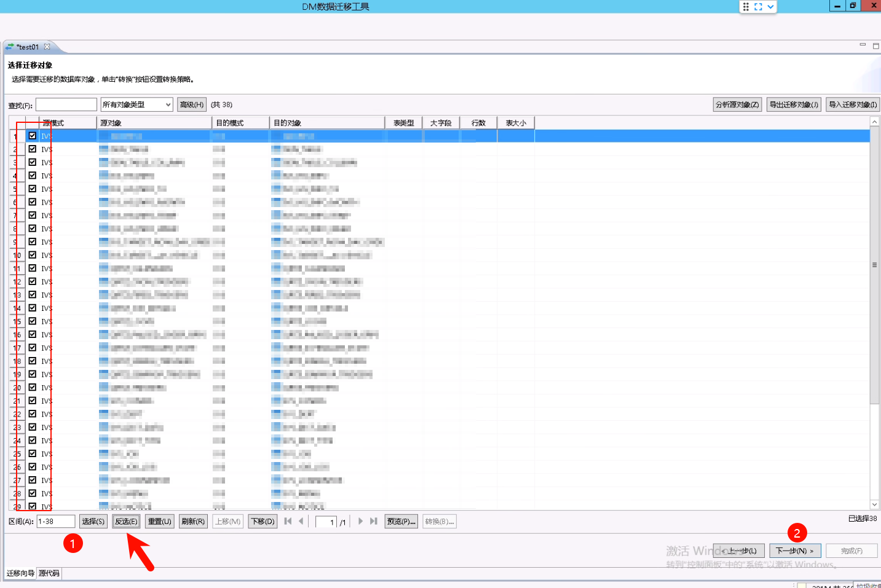Click the fullscreen icon in floating toolbar
This screenshot has width=881, height=588.
758,7
